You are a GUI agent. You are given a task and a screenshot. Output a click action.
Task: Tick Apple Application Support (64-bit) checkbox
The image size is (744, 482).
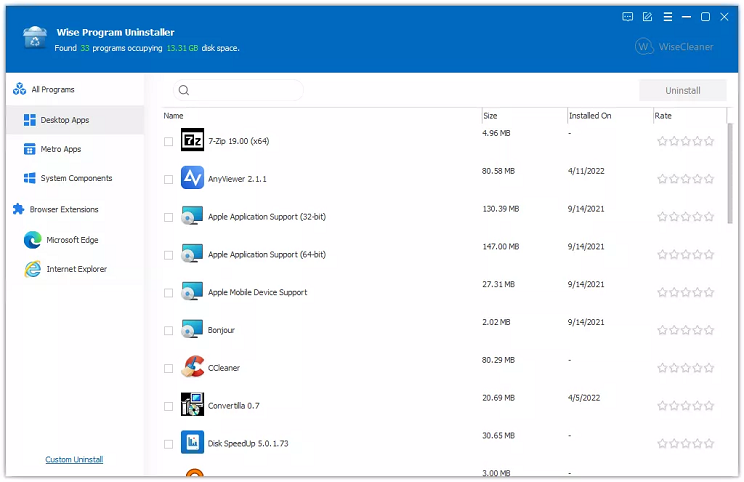click(168, 255)
